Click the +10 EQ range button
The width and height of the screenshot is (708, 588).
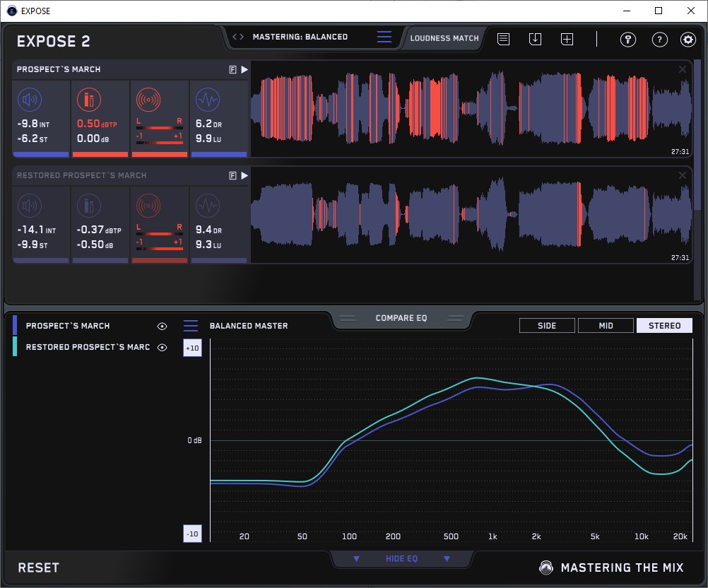[192, 348]
